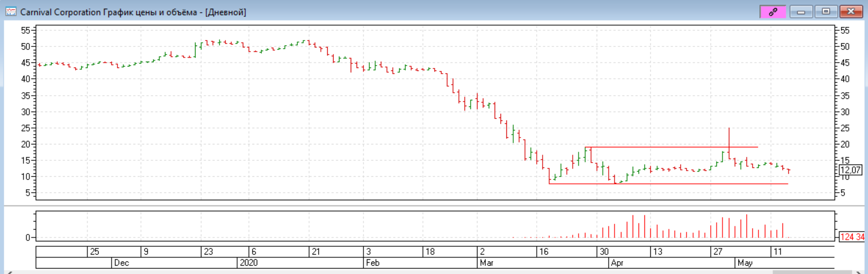Click date cell 16 on the time axis

pos(544,252)
